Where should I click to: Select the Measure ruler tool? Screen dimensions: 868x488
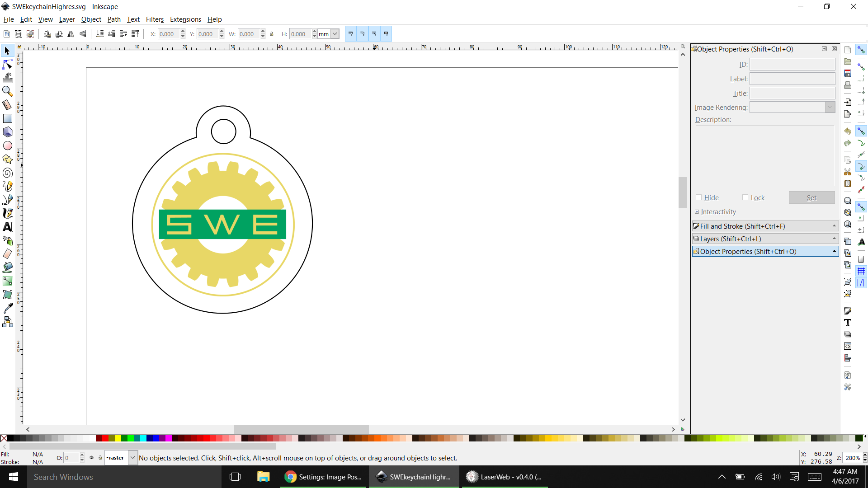point(7,105)
